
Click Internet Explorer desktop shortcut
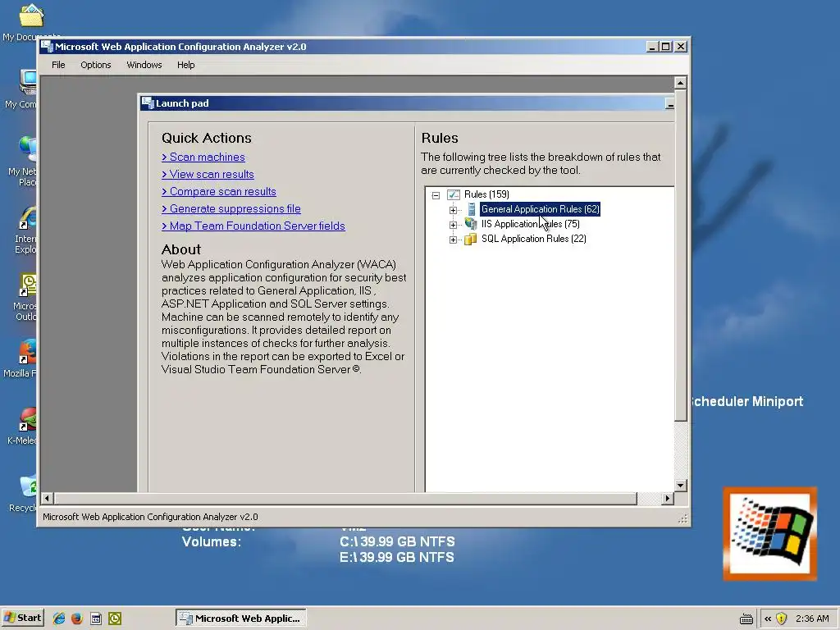click(28, 218)
